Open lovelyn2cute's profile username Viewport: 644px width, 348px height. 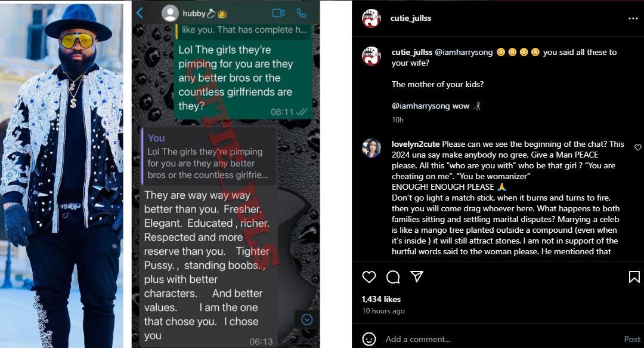(x=416, y=144)
